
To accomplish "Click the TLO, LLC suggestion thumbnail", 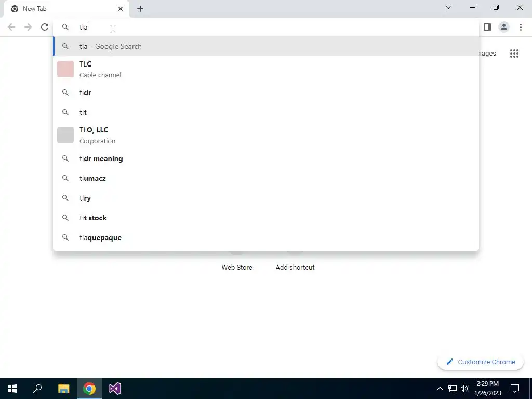I will [65, 135].
